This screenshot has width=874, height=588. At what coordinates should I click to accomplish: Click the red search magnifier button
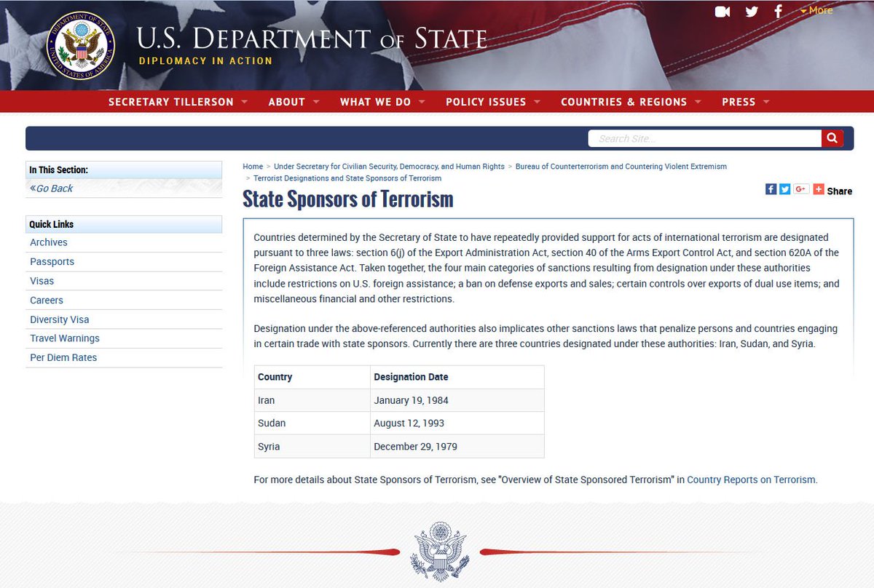[x=832, y=138]
